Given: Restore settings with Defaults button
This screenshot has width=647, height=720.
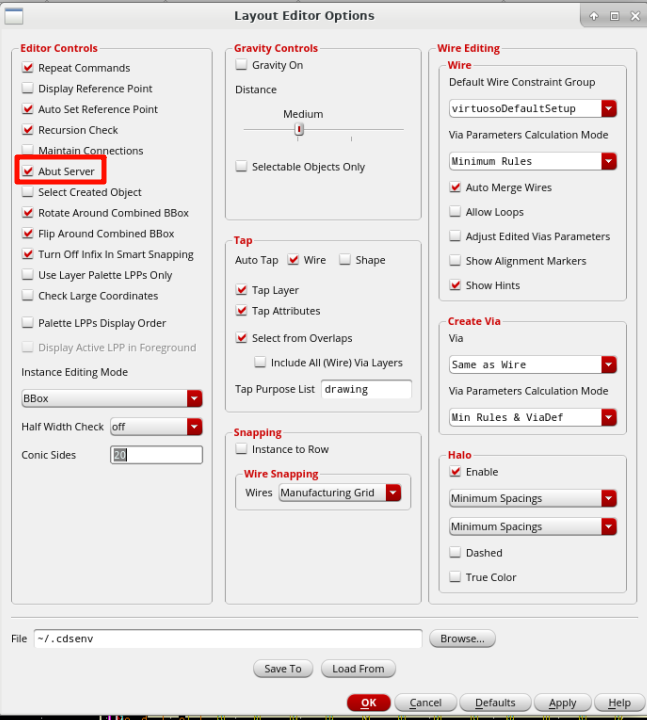Looking at the screenshot, I should coord(495,703).
